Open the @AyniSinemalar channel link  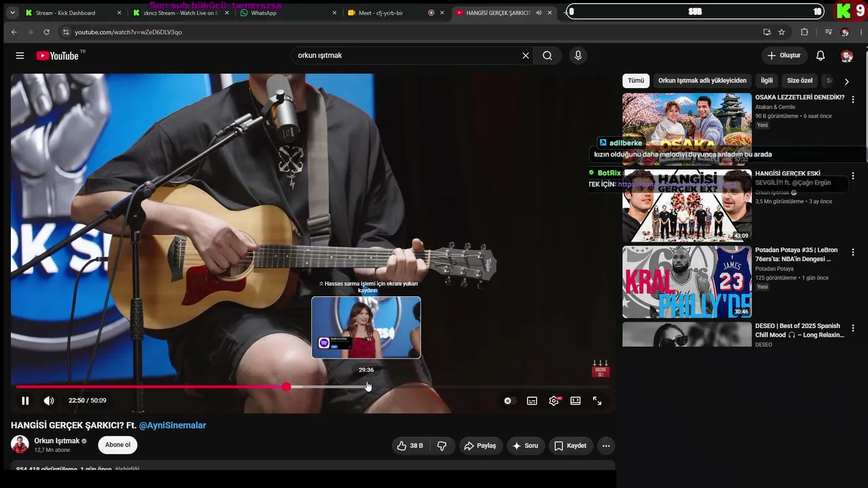[172, 426]
